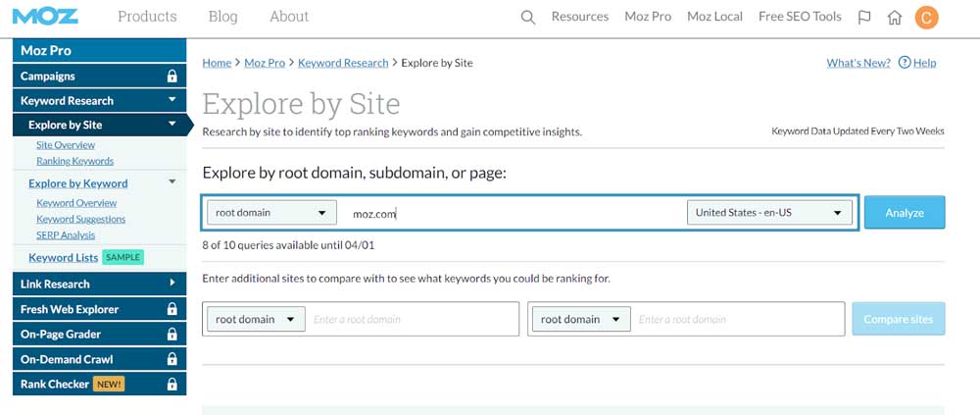This screenshot has height=415, width=980.
Task: Open the orange C account avatar
Action: (926, 18)
